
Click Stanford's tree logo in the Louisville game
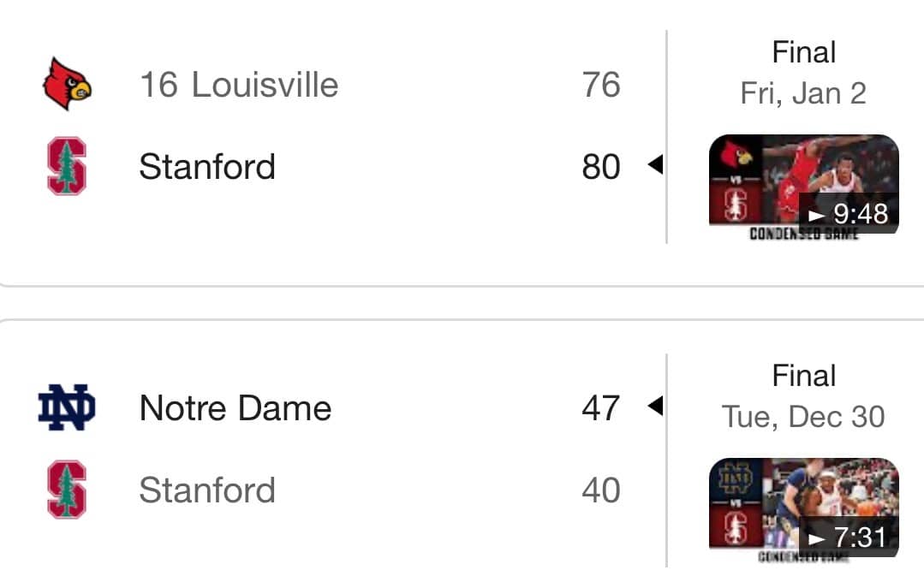[x=66, y=167]
